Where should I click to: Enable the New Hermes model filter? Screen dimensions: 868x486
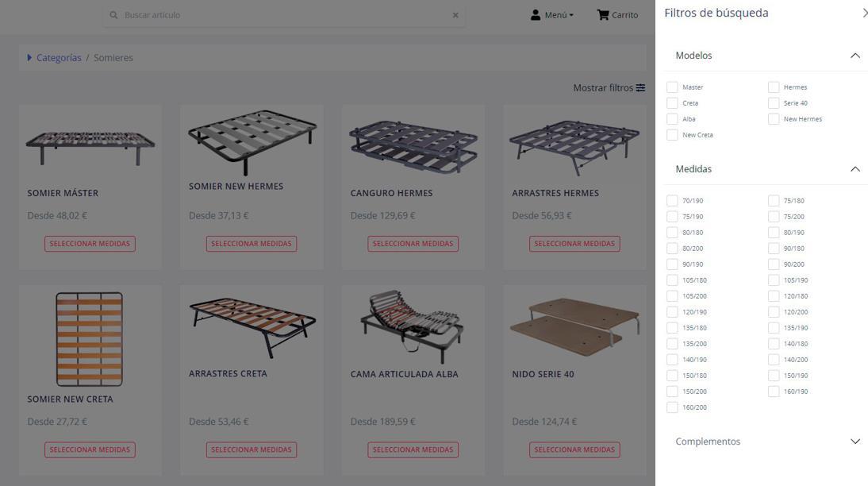(x=774, y=119)
